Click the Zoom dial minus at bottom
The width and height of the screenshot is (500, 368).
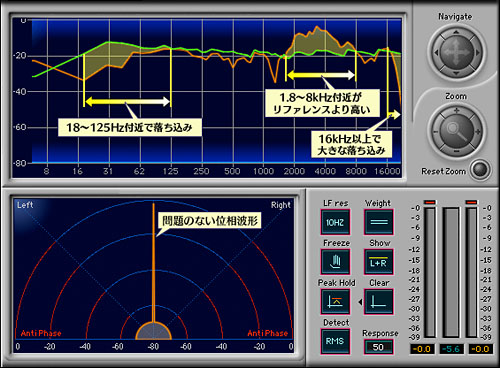tap(456, 152)
